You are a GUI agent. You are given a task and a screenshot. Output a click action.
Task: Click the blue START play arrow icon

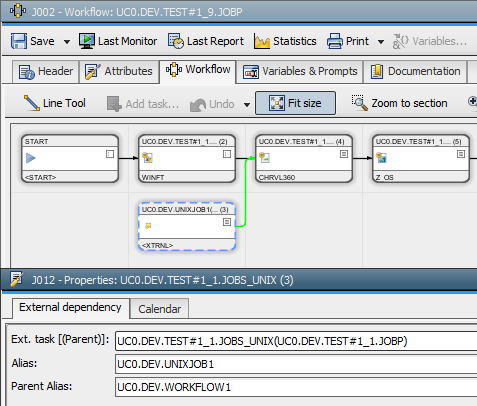(31, 158)
